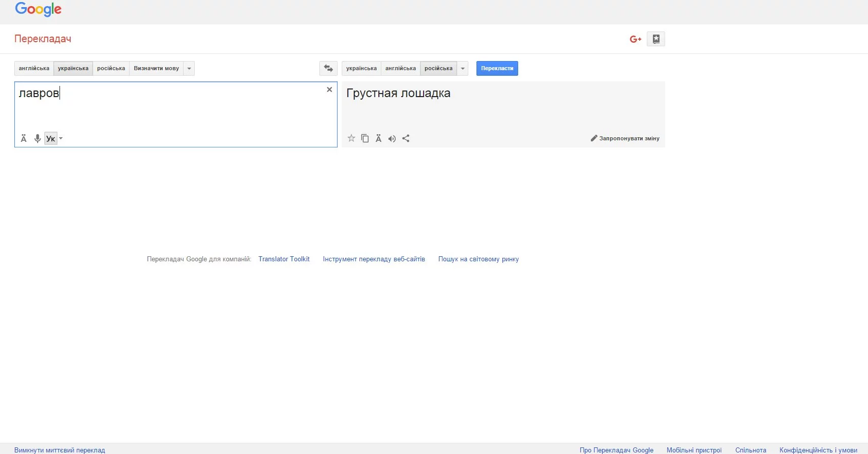
Task: Select англійська as target language
Action: 400,68
